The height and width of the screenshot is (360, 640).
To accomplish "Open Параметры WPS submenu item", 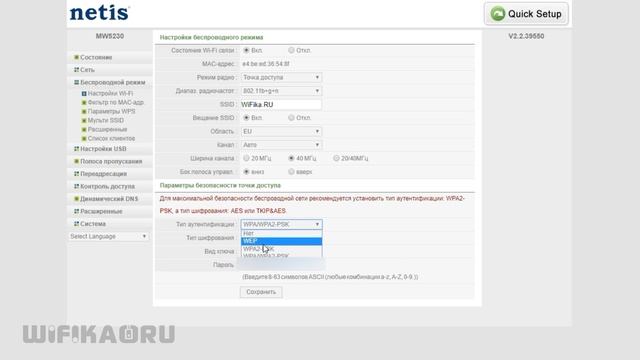I will coord(111,111).
